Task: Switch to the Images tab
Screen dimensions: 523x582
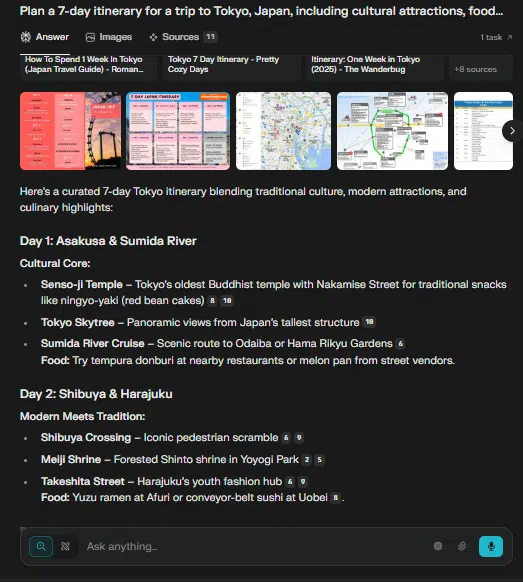Action: pyautogui.click(x=109, y=37)
